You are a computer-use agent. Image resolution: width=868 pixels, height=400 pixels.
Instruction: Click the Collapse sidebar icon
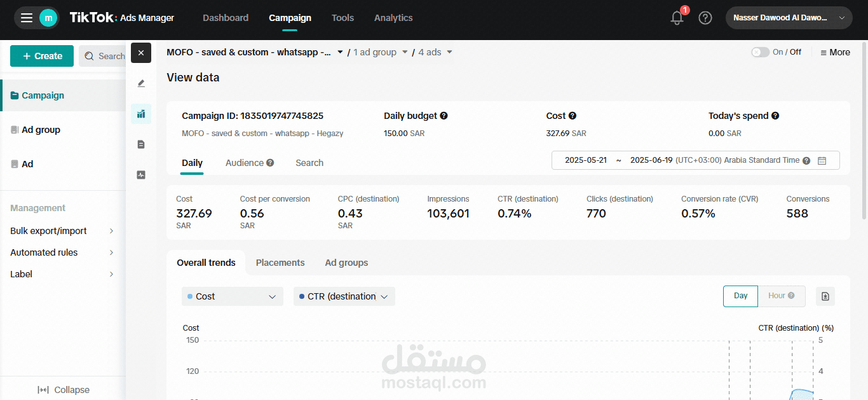pyautogui.click(x=43, y=390)
